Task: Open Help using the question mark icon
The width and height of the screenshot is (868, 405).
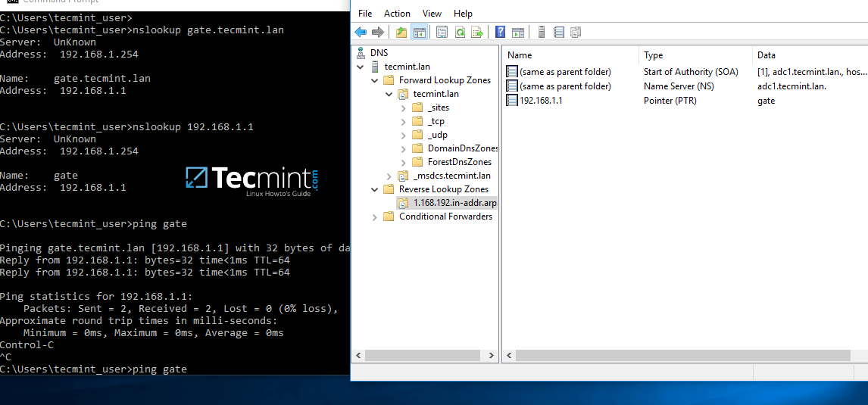Action: [500, 32]
